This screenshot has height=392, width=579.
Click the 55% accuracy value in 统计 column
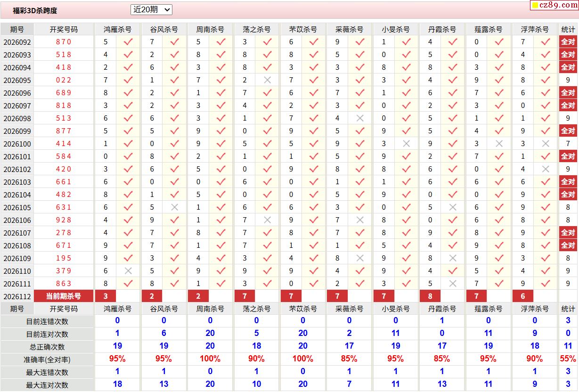coord(568,359)
